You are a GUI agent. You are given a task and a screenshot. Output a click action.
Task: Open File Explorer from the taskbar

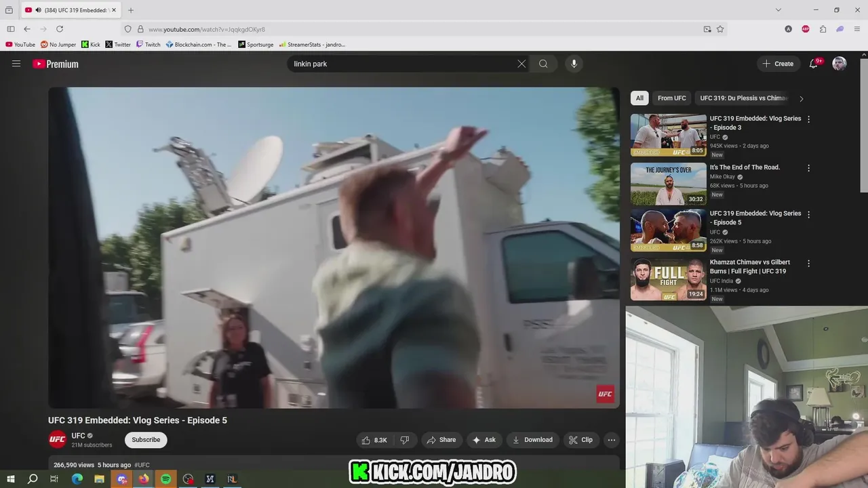coord(99,479)
